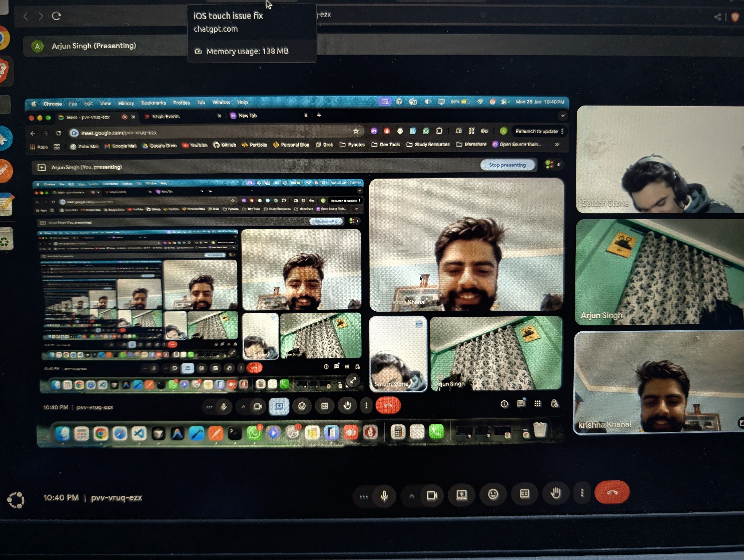Image resolution: width=744 pixels, height=560 pixels.
Task: Click the Relaunch to update button in the shared Chrome
Action: pos(537,131)
